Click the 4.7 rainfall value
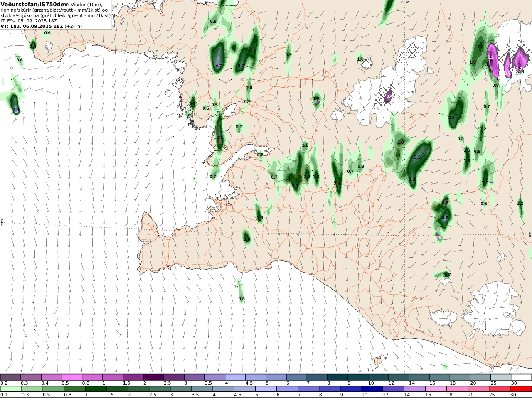The width and height of the screenshot is (532, 398). pyautogui.click(x=219, y=66)
